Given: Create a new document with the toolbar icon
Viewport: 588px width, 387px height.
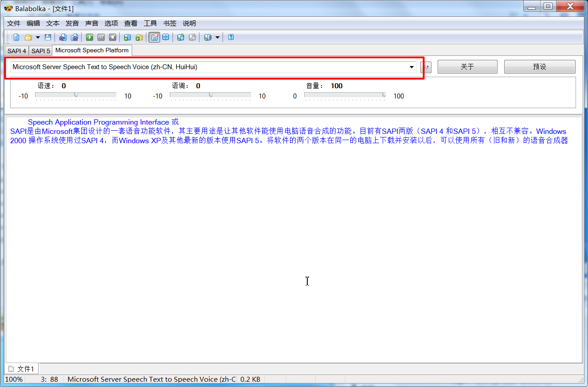Looking at the screenshot, I should [16, 37].
